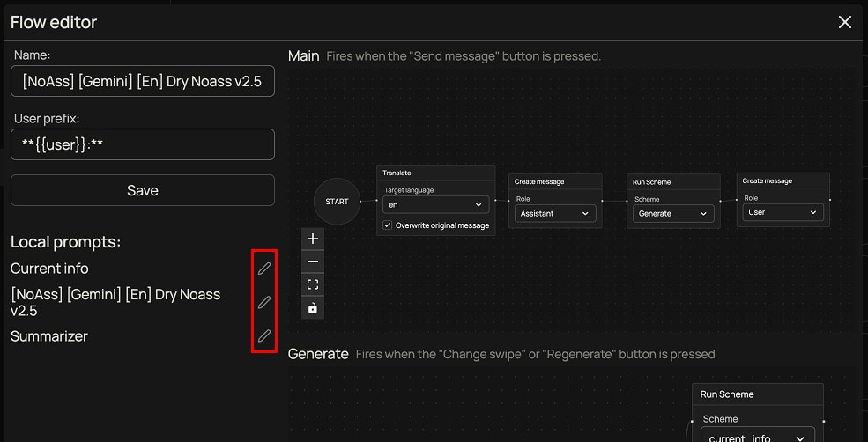The width and height of the screenshot is (868, 442).
Task: Close the Flow editor dialog
Action: coord(844,22)
